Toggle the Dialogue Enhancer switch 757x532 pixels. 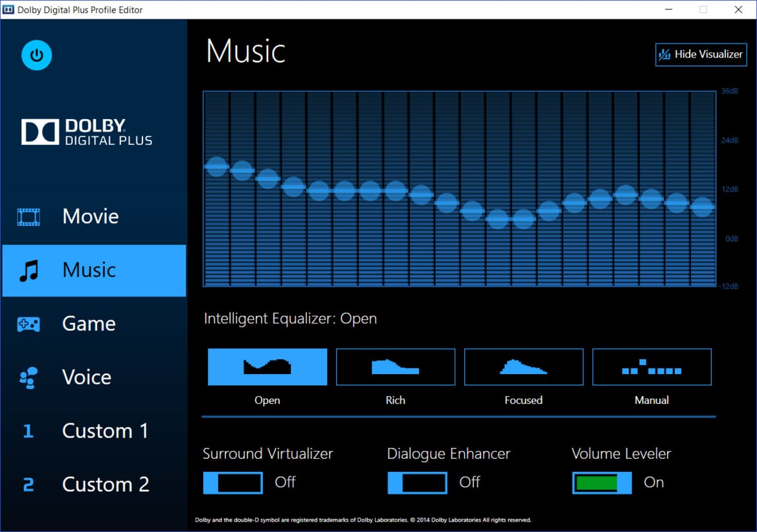click(x=417, y=482)
